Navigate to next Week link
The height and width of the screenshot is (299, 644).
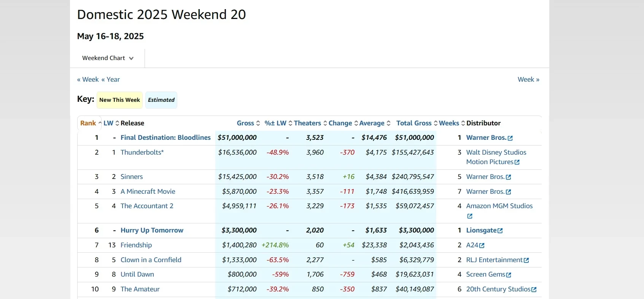[528, 79]
